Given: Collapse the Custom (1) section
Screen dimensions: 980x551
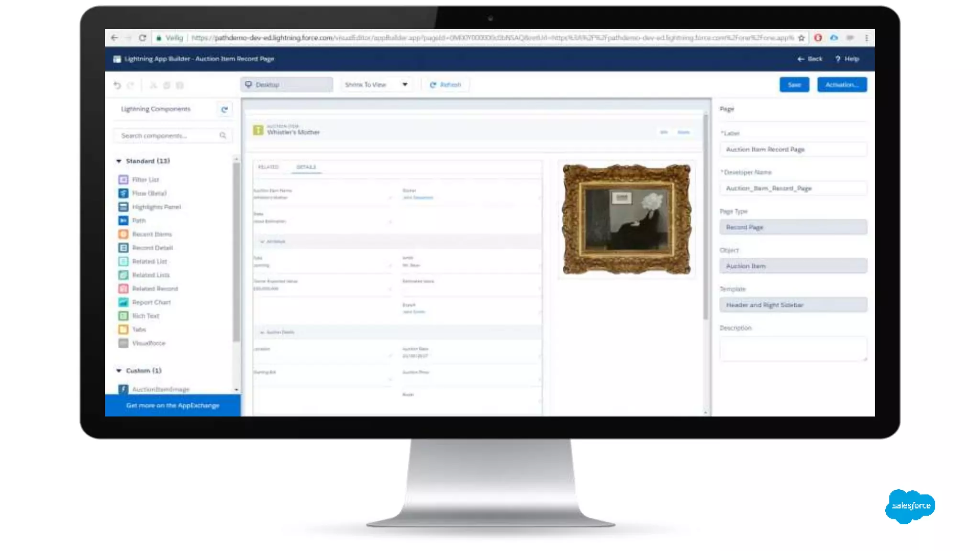Looking at the screenshot, I should (119, 371).
